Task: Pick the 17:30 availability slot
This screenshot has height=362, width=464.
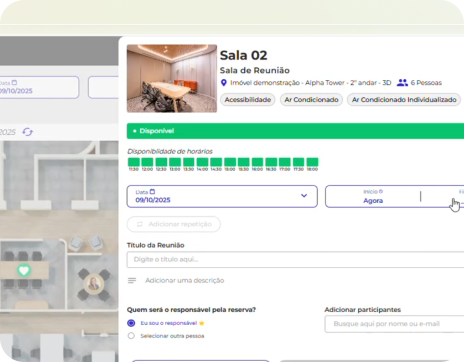Action: click(298, 162)
